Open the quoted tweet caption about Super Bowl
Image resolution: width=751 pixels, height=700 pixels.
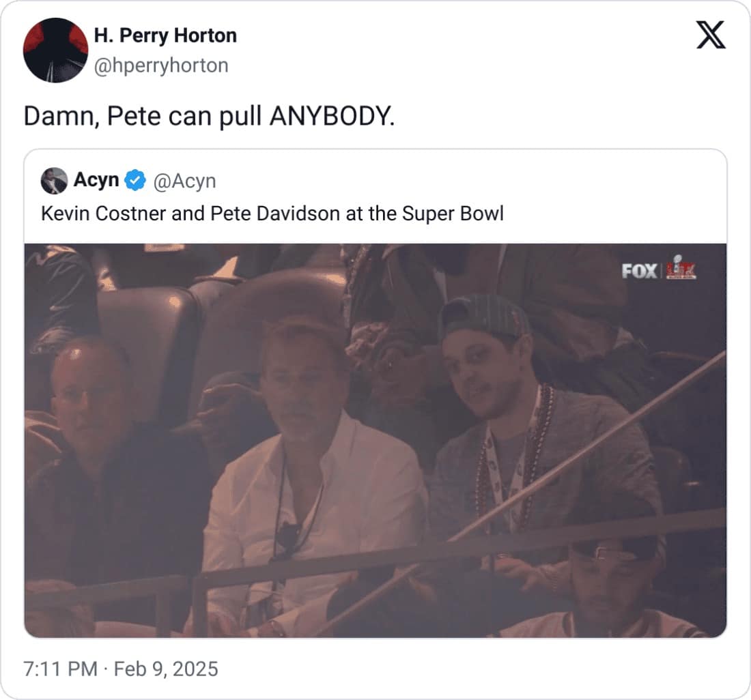click(272, 214)
